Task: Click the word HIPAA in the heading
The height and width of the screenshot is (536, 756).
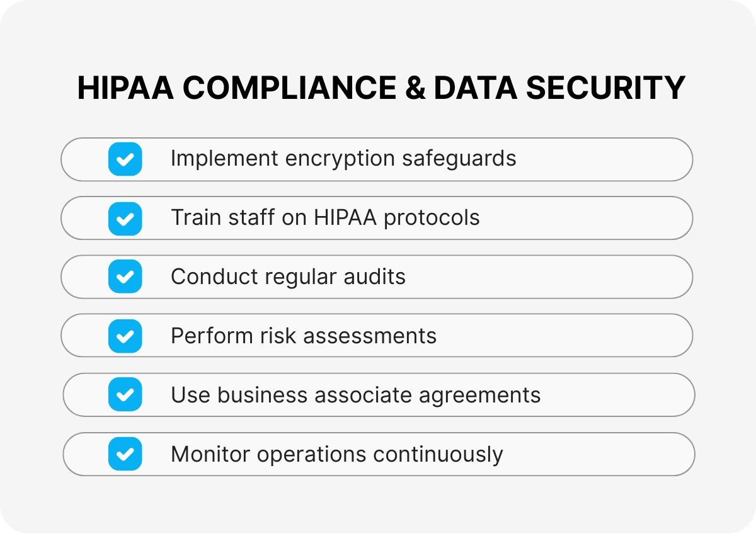Action: (x=125, y=88)
